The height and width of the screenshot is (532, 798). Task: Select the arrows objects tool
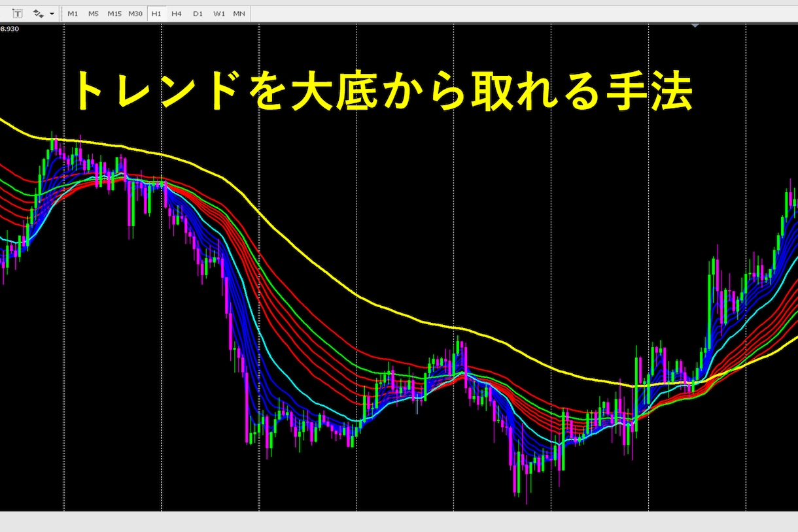(x=38, y=13)
